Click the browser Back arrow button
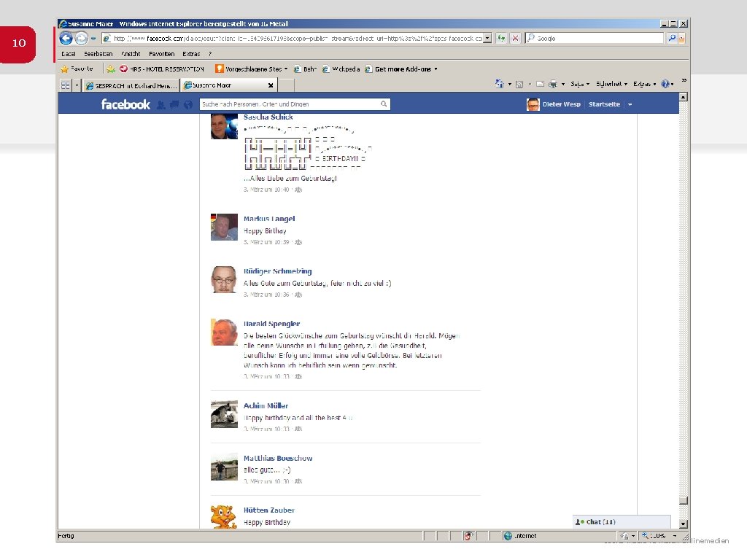Screen dimensions: 747x560 point(66,38)
